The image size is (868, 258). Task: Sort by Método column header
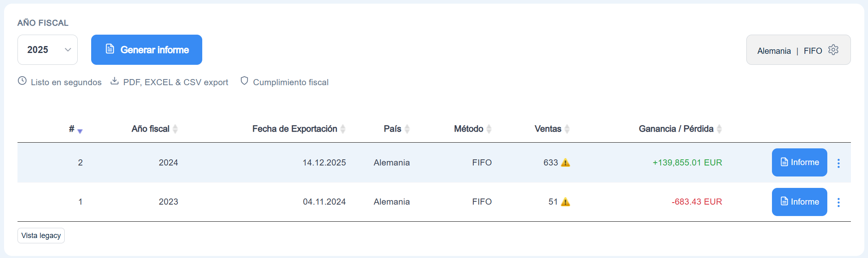(x=473, y=129)
